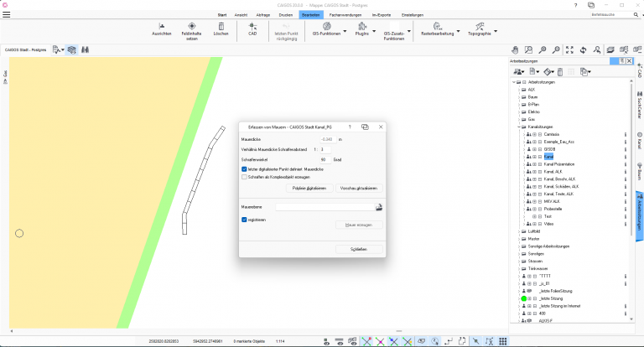644x347 pixels.
Task: Click the delete trash icon in Arbeitssitzungen panel
Action: point(560,72)
